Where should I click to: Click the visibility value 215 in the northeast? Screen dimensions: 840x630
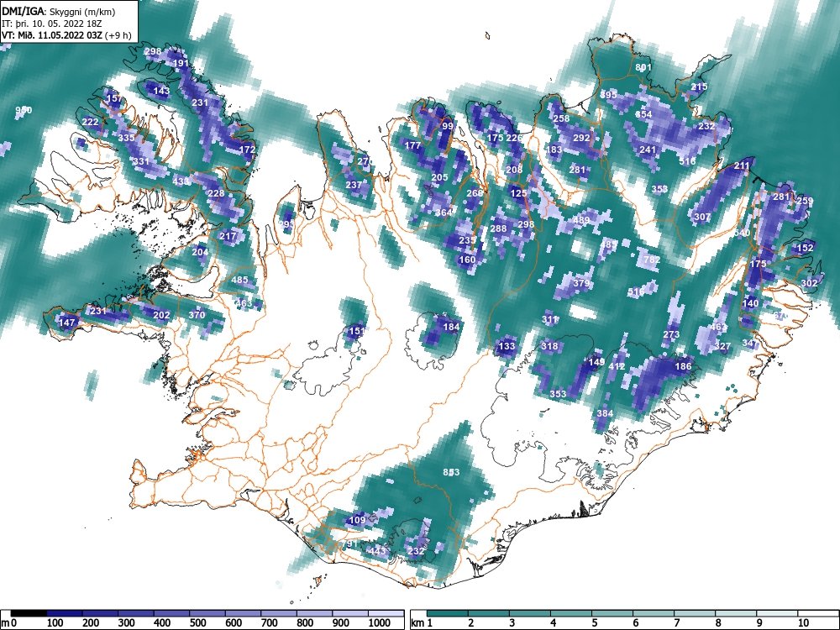coord(699,87)
